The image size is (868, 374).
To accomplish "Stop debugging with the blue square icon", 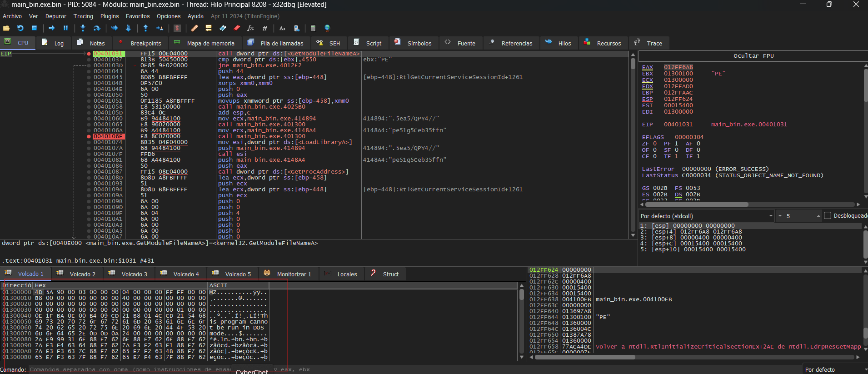I will (34, 28).
